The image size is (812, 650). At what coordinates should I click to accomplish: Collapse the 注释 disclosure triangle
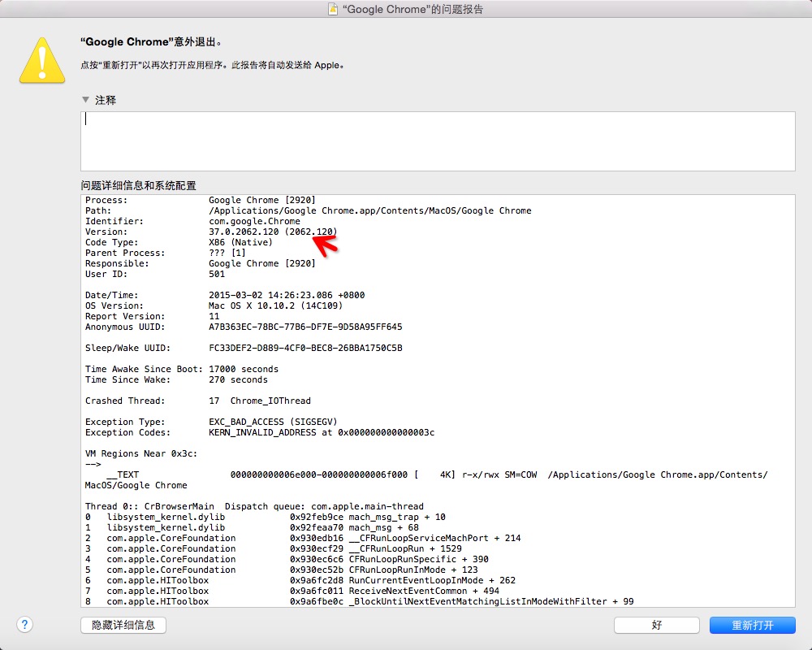85,99
